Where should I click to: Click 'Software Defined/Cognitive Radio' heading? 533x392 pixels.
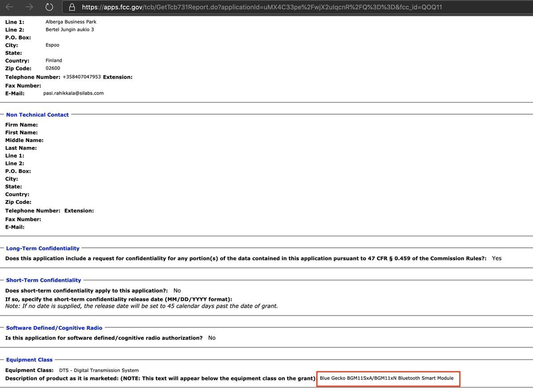54,328
